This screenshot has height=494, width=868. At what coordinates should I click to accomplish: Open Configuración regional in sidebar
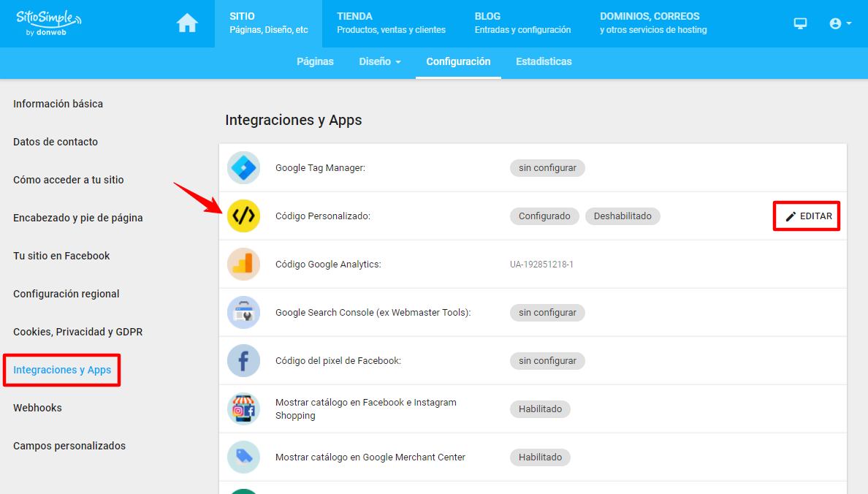coord(66,294)
